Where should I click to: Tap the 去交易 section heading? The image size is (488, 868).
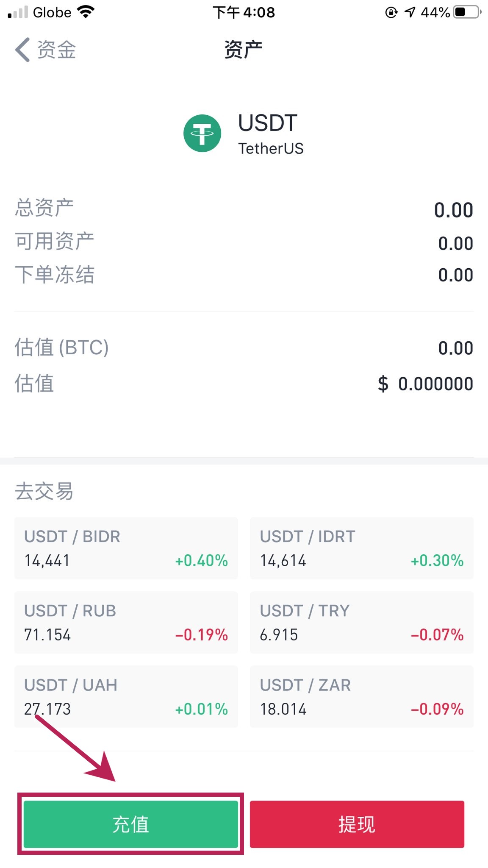coord(44,492)
